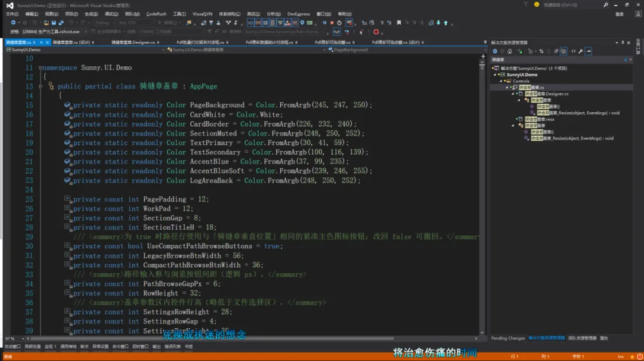Click the notifications filter icon in the title bar
644x361 pixels.
[x=526, y=5]
